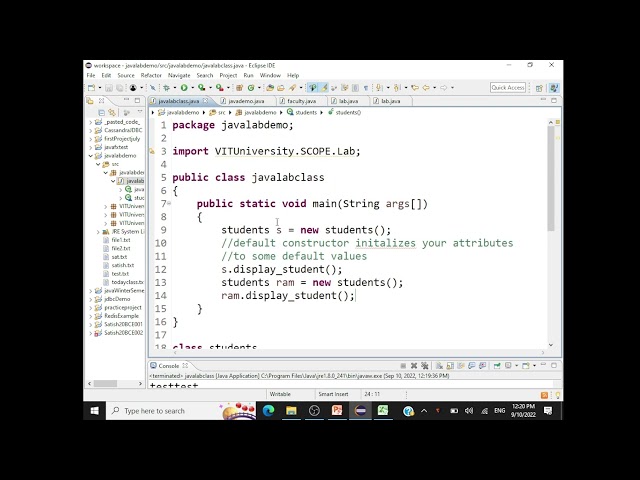Select file1.txt in Package Explorer

121,240
